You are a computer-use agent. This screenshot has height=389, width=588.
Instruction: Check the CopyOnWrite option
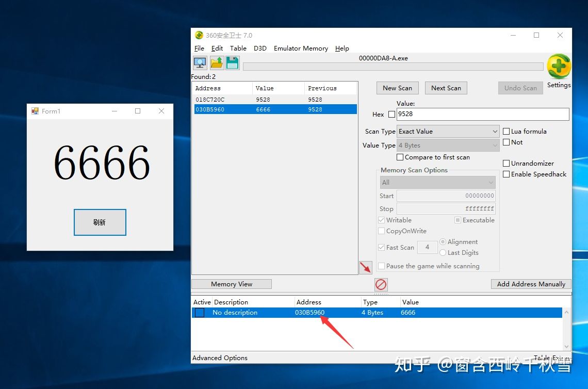(x=381, y=231)
